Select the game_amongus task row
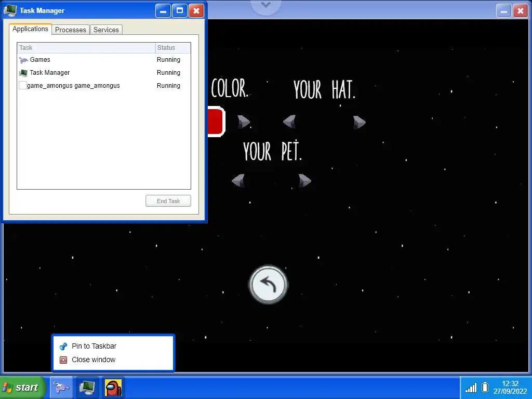The height and width of the screenshot is (399, 532). pyautogui.click(x=103, y=86)
